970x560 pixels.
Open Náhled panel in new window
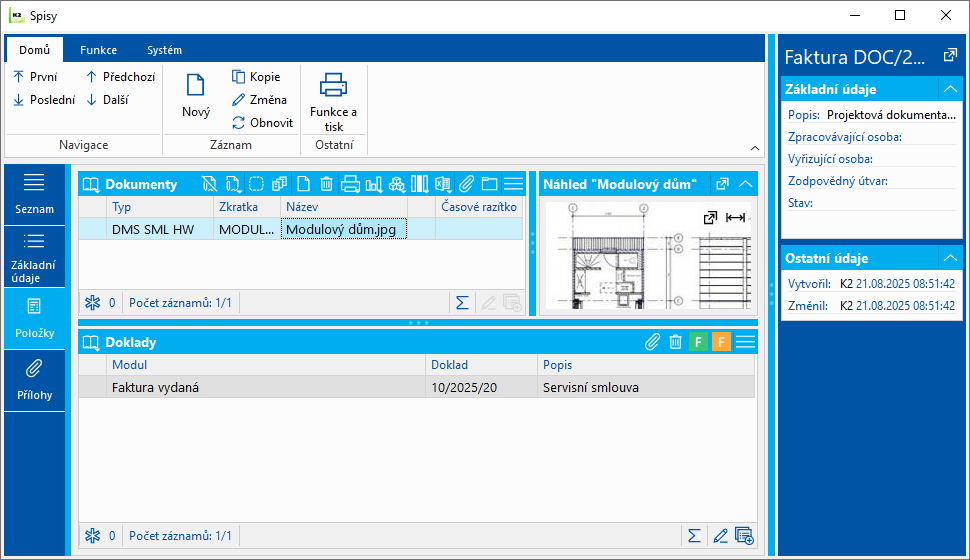pyautogui.click(x=722, y=184)
